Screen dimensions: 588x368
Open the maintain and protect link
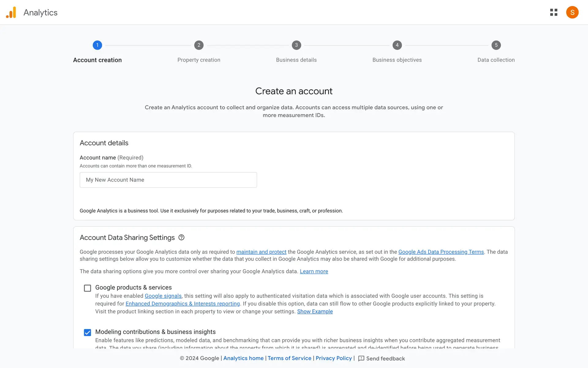pyautogui.click(x=261, y=252)
